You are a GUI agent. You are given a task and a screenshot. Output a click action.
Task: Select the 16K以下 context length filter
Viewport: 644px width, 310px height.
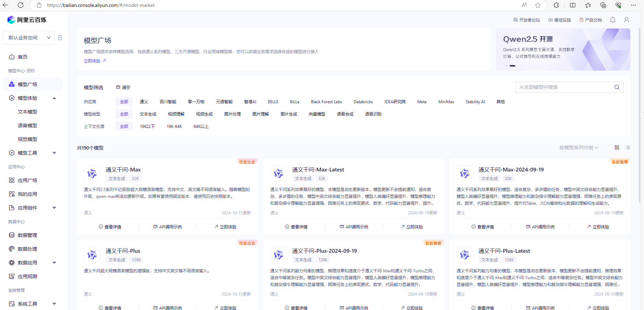147,127
